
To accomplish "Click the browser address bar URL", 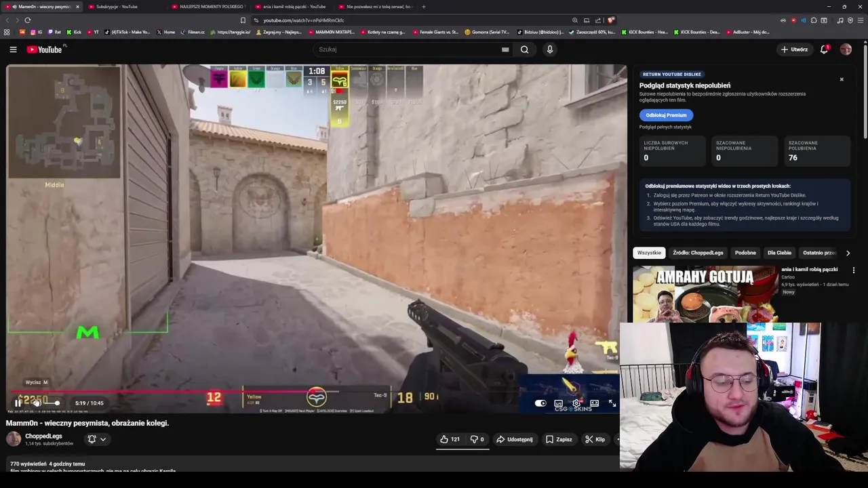I will click(x=304, y=20).
